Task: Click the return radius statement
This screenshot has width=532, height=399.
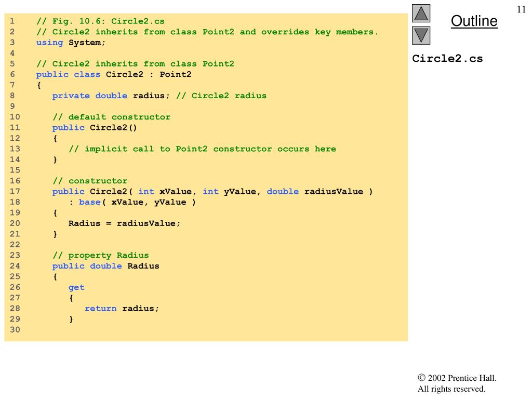Action: pyautogui.click(x=122, y=309)
